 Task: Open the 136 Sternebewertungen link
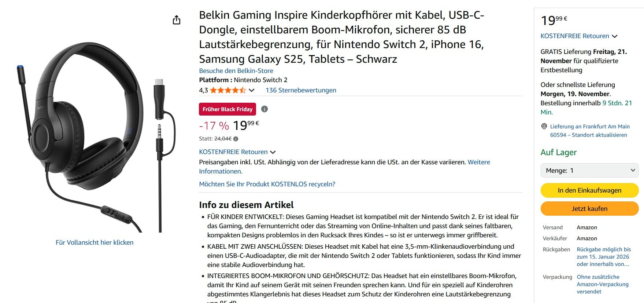coord(301,90)
